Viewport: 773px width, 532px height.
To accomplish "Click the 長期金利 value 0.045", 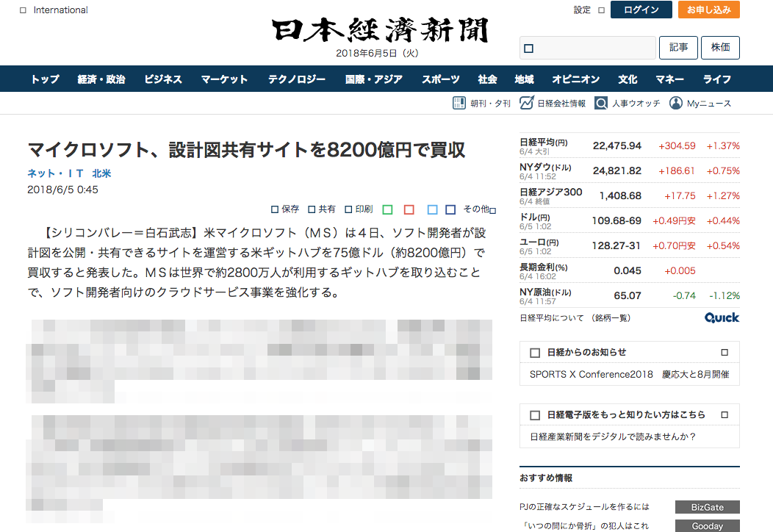I will (627, 271).
